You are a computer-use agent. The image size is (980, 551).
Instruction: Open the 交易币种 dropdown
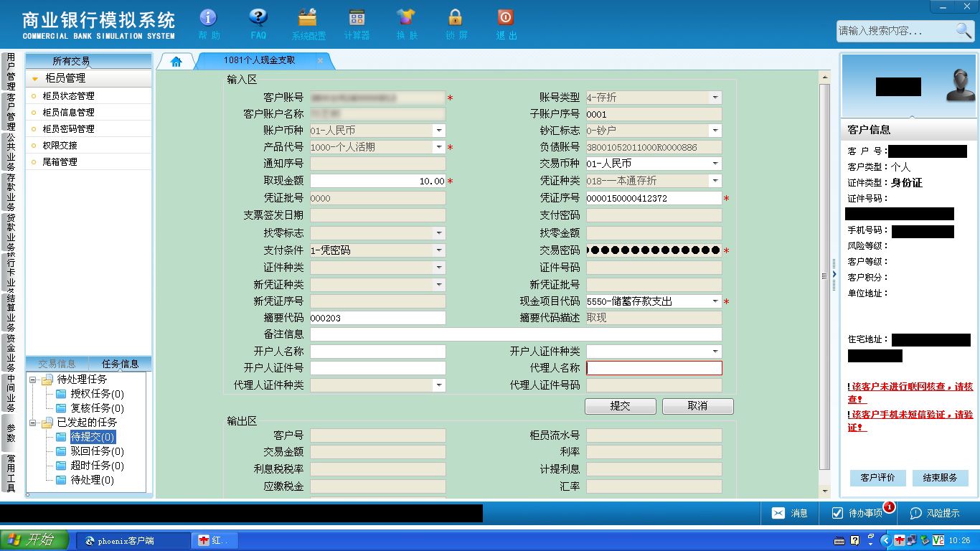tap(715, 164)
